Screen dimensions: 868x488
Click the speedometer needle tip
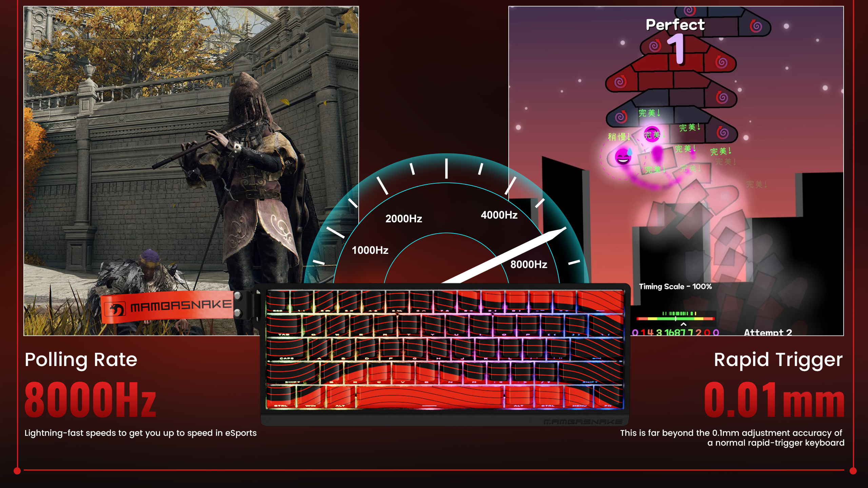tap(563, 229)
